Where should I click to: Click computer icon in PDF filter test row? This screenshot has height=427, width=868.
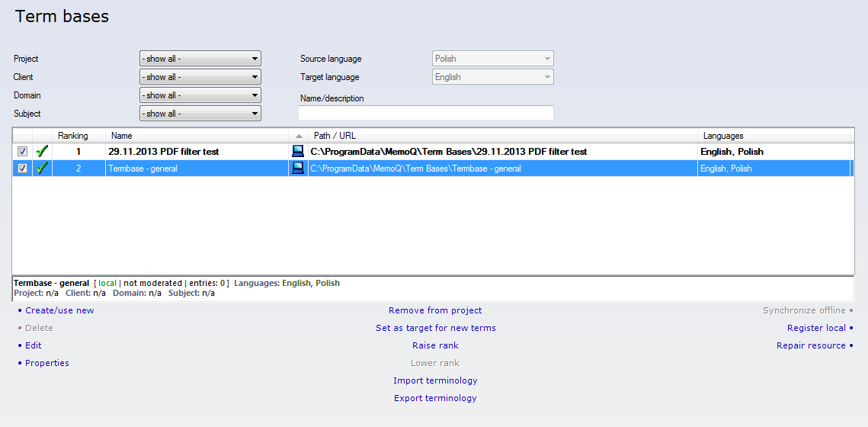tap(298, 152)
